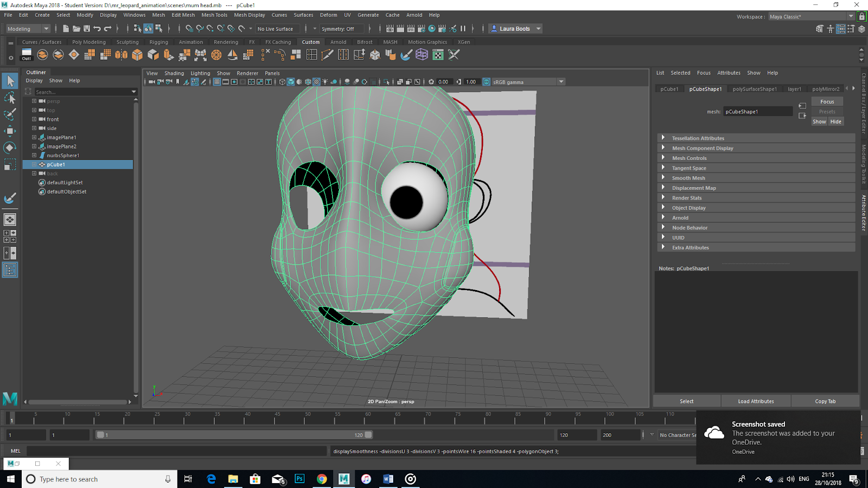Screen dimensions: 868x488
Task: Toggle the viewport grid display
Action: tap(217, 82)
